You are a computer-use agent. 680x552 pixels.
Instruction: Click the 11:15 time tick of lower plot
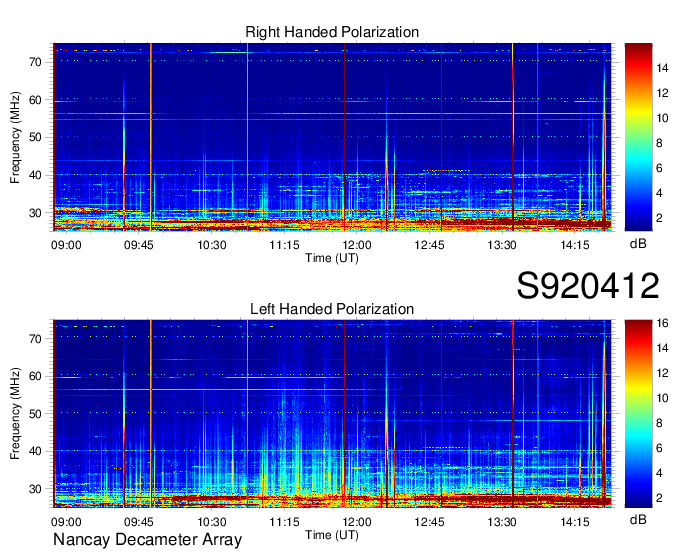click(x=284, y=522)
